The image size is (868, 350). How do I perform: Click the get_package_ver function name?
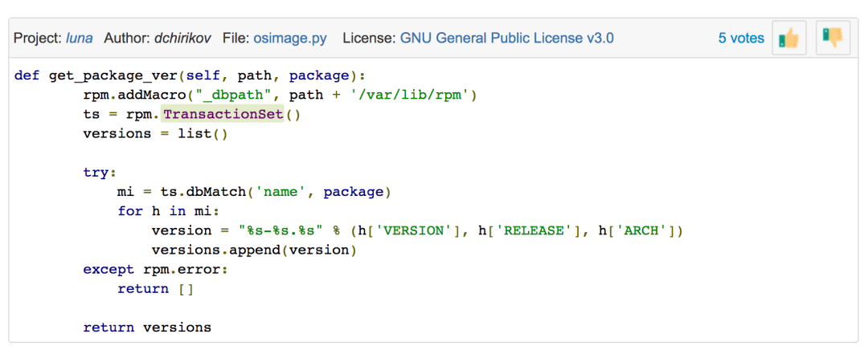click(x=112, y=76)
